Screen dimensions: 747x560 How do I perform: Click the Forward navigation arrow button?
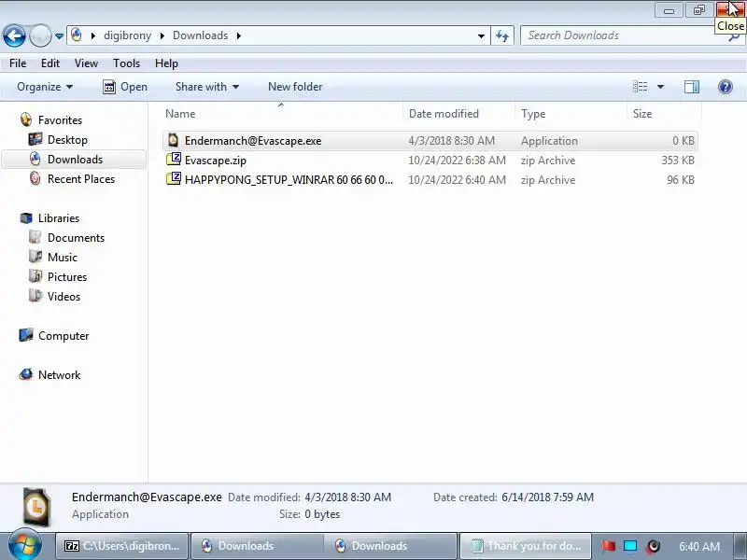(40, 35)
